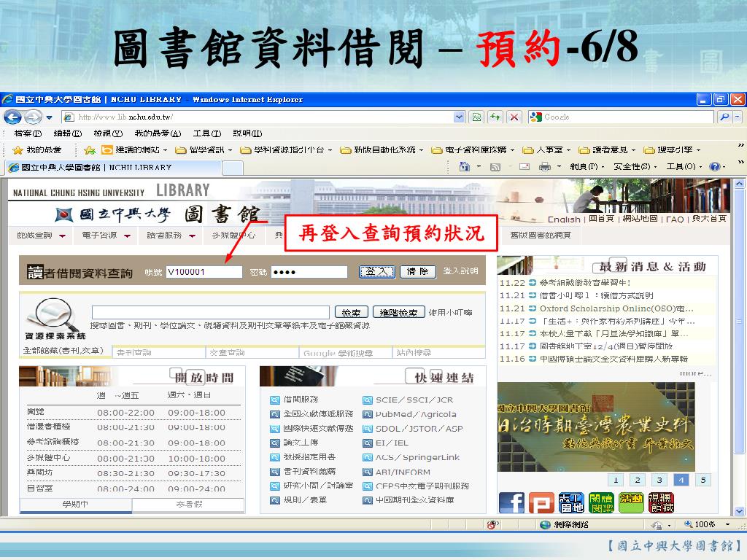Open the zoom level 100% dropdown

pyautogui.click(x=727, y=524)
